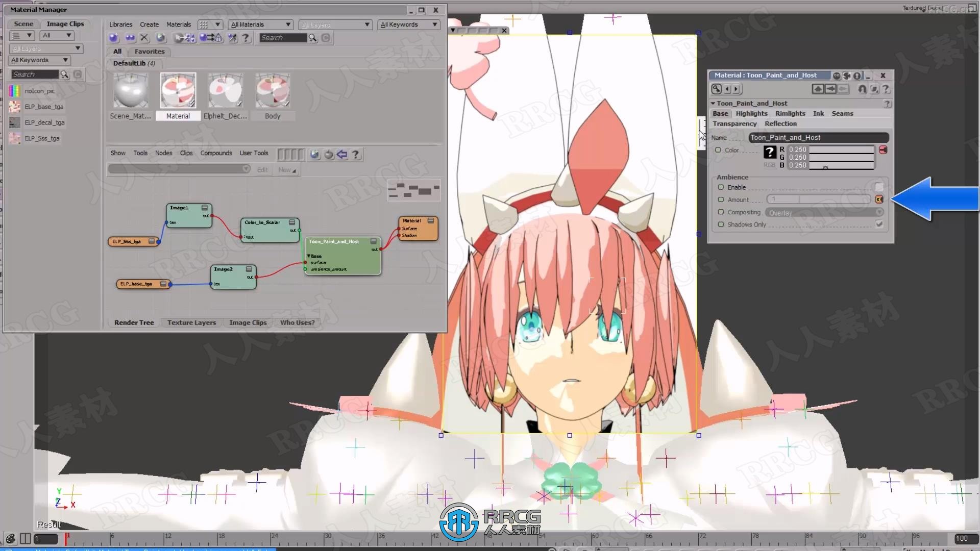The height and width of the screenshot is (551, 980).
Task: Select the Texture Layers tab
Action: [192, 322]
